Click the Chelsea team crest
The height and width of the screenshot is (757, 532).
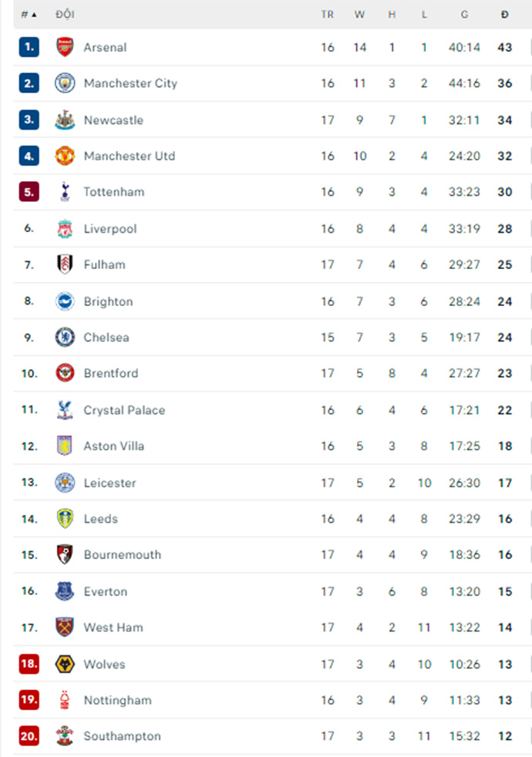pos(65,337)
